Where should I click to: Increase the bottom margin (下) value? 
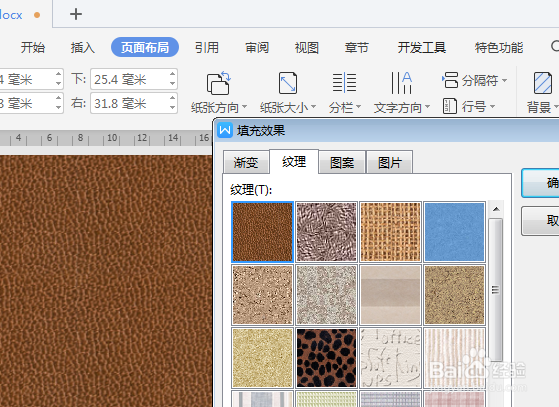[x=173, y=74]
